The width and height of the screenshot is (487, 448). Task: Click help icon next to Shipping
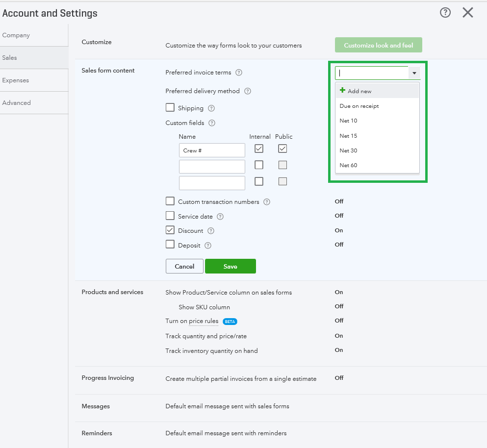(211, 108)
